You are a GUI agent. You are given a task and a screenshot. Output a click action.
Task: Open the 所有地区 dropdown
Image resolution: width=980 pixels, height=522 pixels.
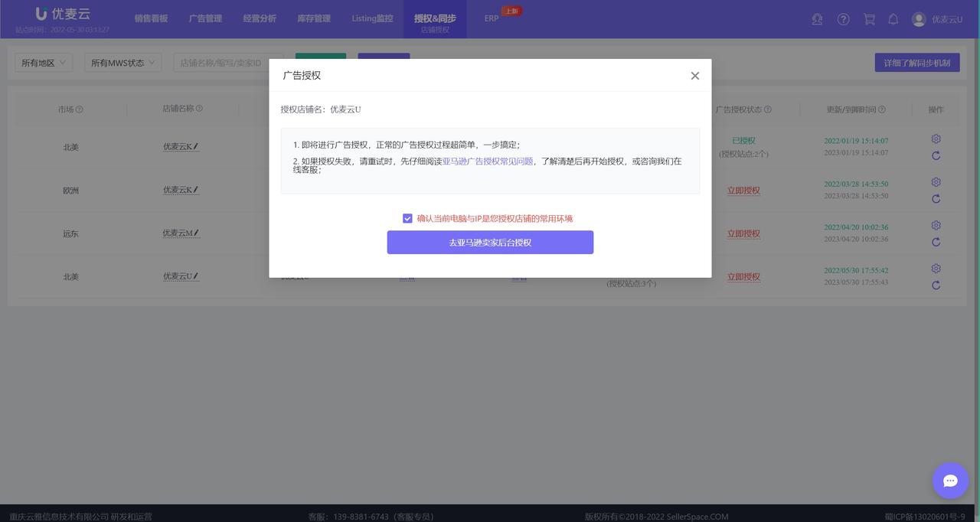point(43,62)
